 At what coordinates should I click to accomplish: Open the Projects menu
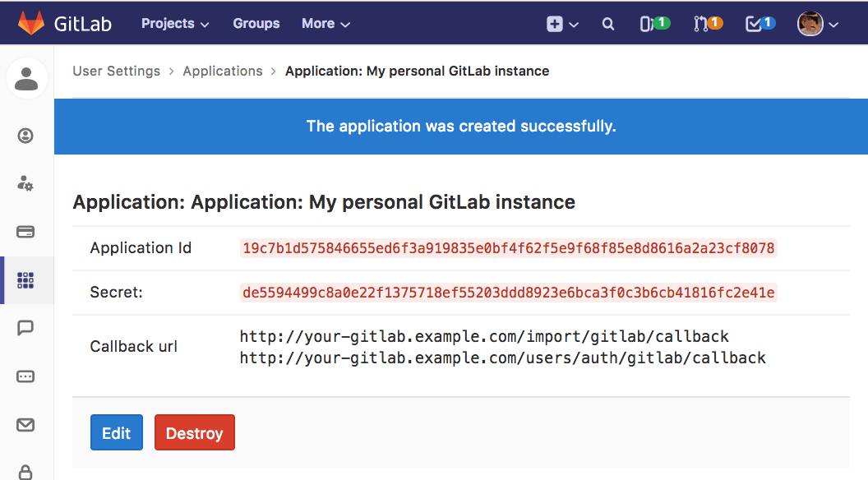point(174,23)
